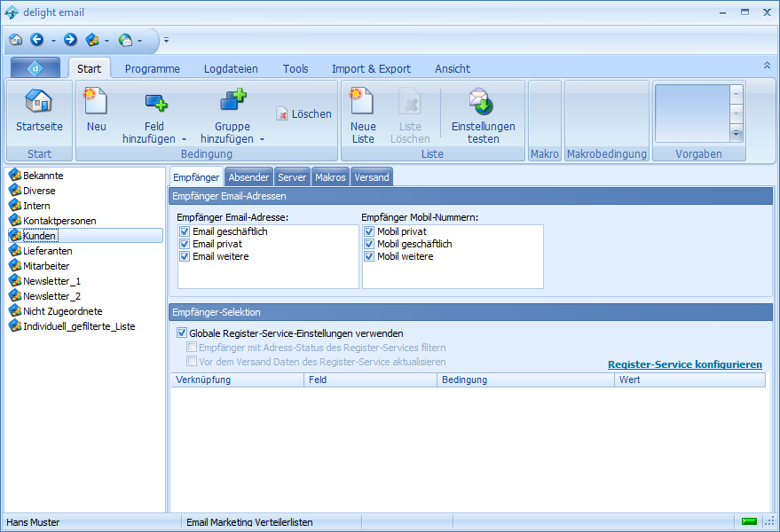Run Einstellungen testen

[483, 111]
